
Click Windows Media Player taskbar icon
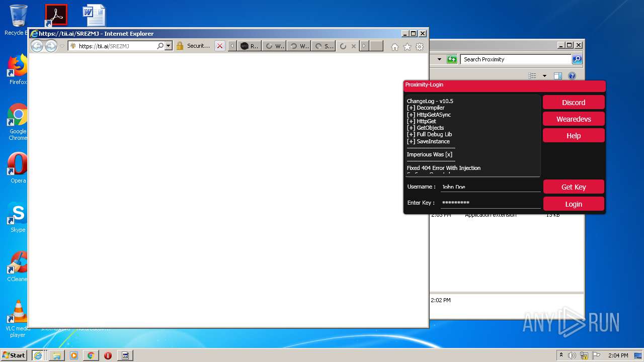pos(74,355)
